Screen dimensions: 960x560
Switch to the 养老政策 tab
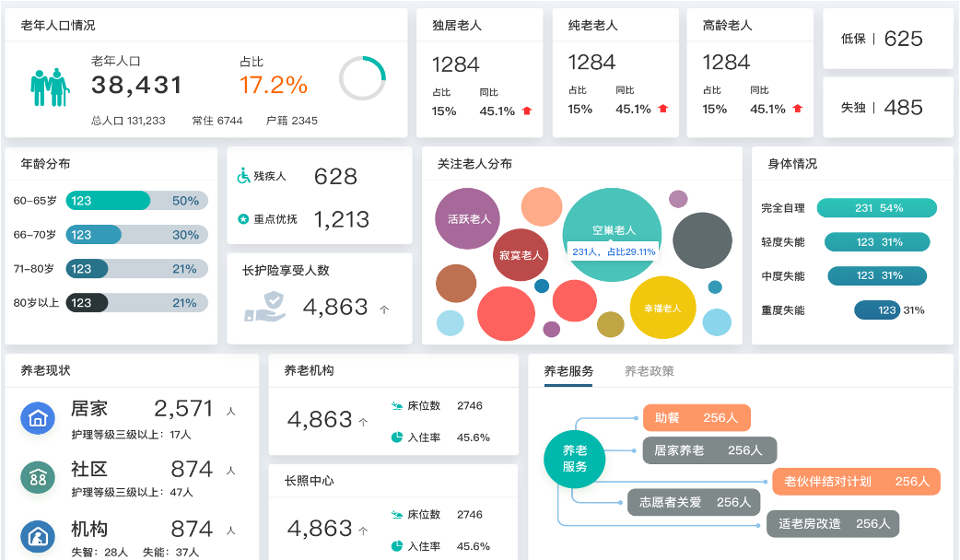[x=649, y=371]
